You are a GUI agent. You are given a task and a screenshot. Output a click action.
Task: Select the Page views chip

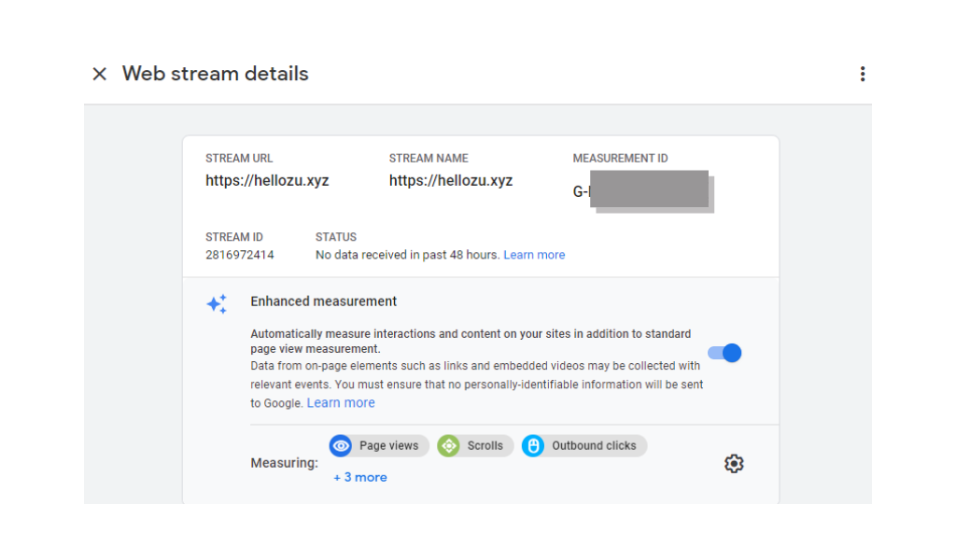pos(388,446)
